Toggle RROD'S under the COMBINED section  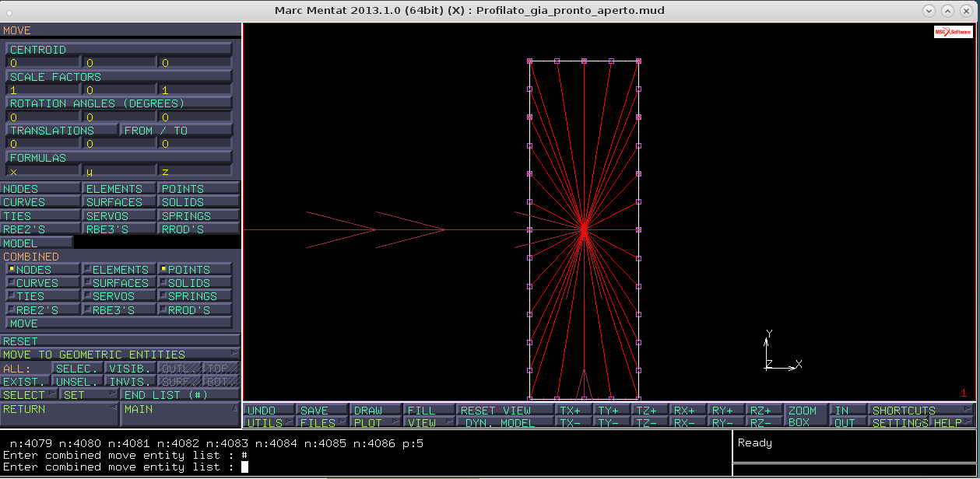click(x=195, y=309)
